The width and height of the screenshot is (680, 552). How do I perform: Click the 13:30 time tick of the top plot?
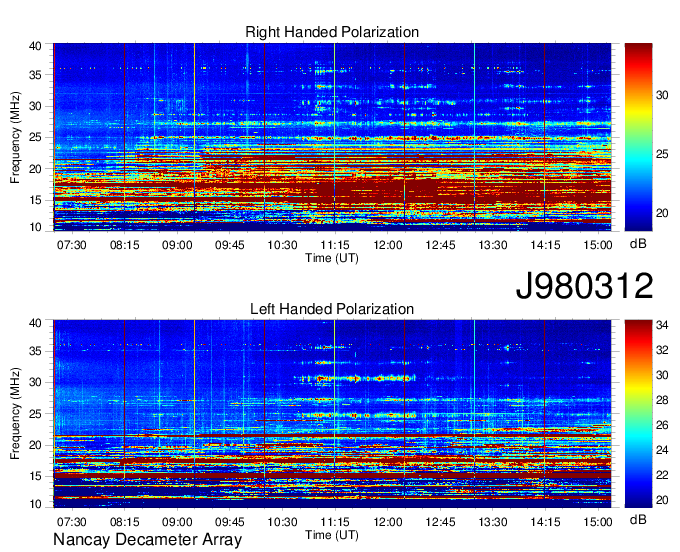tap(493, 245)
